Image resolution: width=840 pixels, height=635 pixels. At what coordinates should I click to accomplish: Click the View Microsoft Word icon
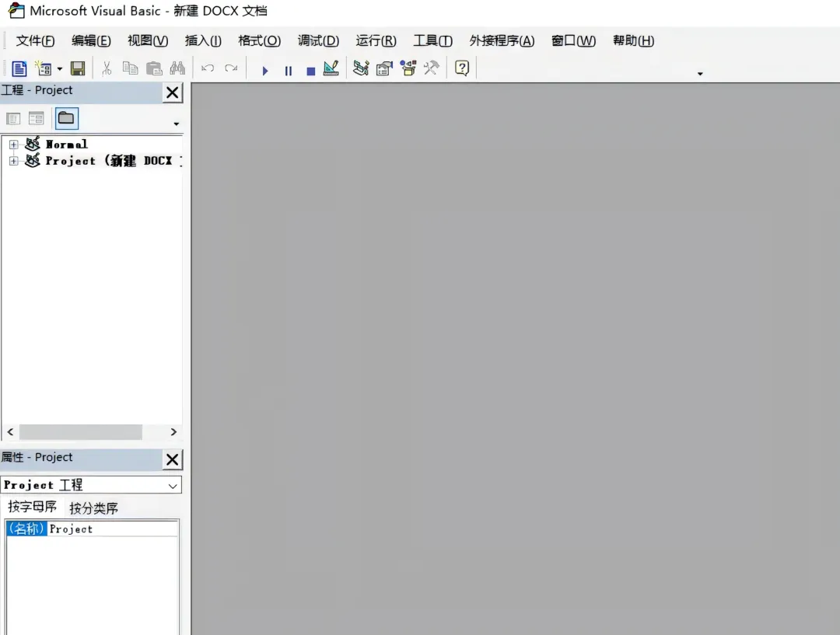(19, 68)
